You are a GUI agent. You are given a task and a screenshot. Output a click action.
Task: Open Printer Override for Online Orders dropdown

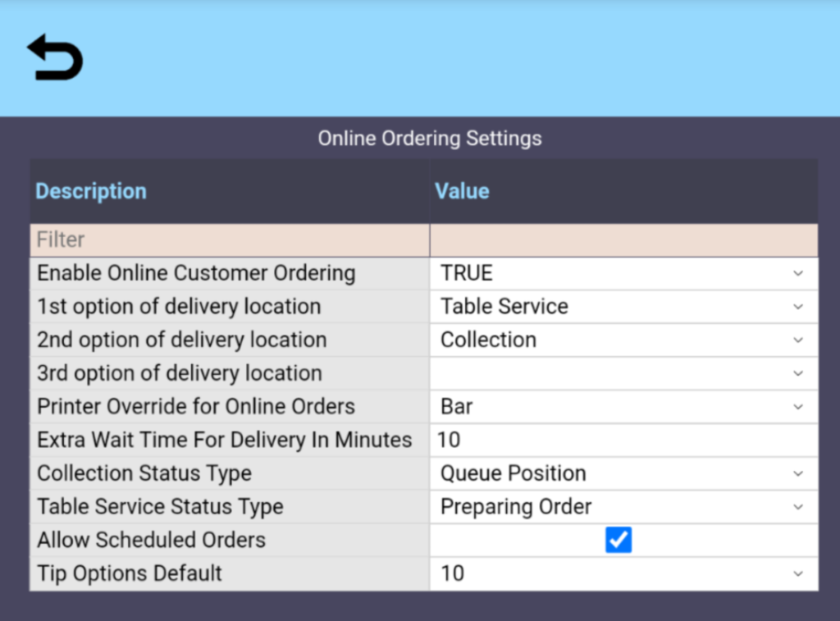point(623,406)
